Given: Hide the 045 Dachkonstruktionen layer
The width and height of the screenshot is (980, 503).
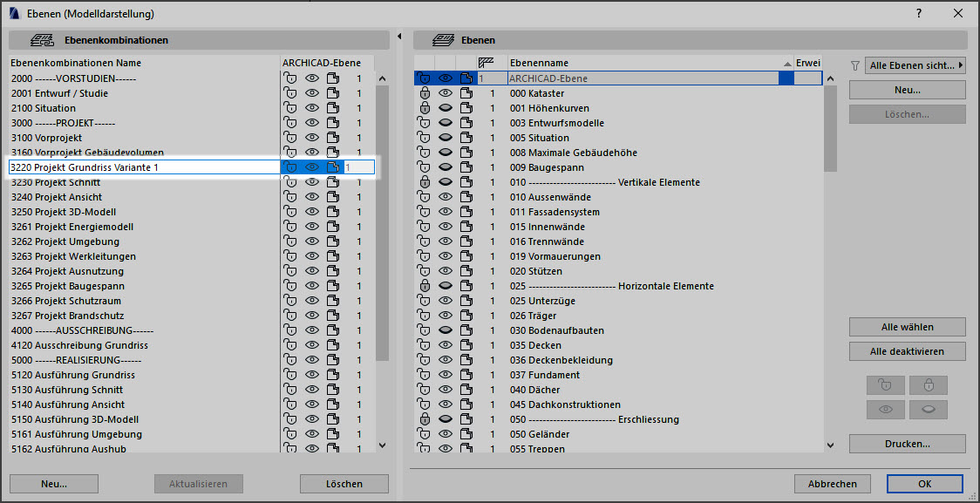Looking at the screenshot, I should point(445,404).
